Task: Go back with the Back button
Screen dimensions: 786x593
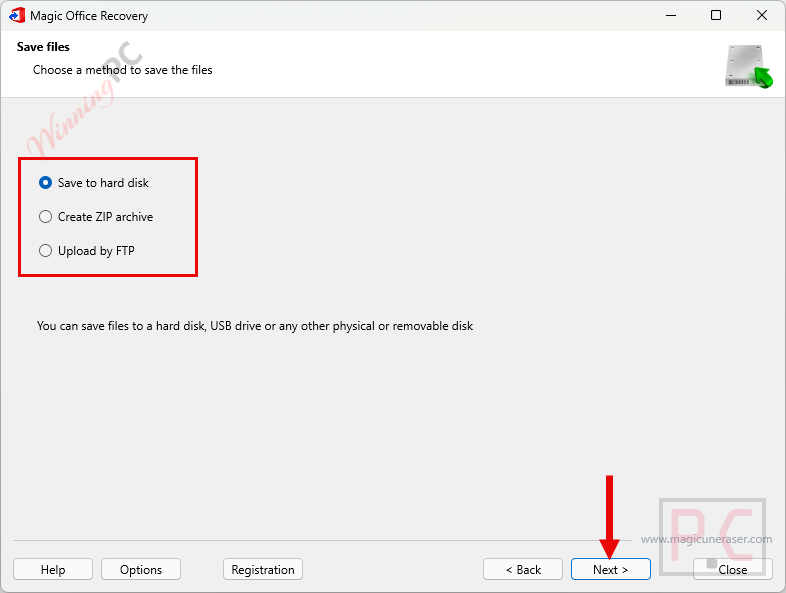Action: pyautogui.click(x=523, y=569)
